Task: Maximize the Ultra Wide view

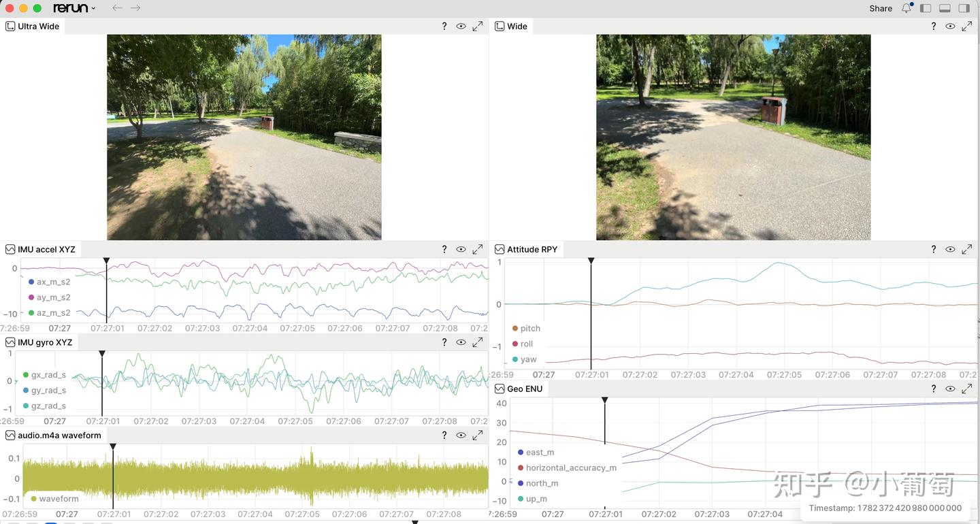Action: tap(478, 26)
